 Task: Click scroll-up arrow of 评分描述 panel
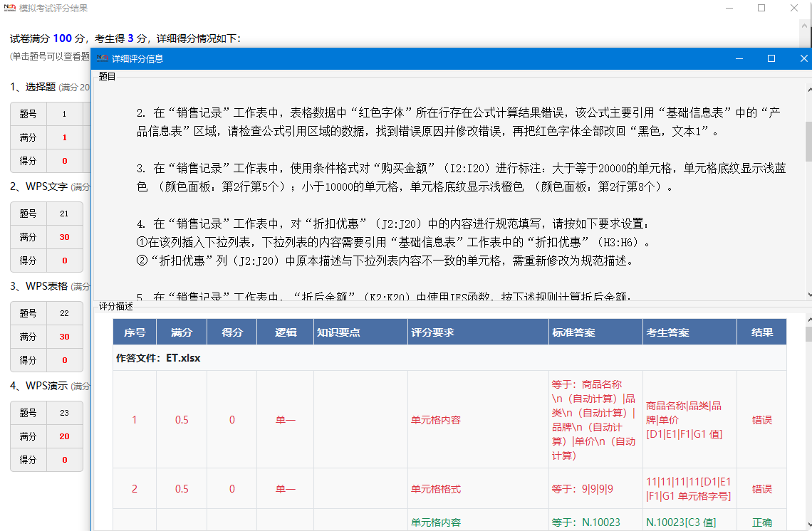click(x=809, y=320)
